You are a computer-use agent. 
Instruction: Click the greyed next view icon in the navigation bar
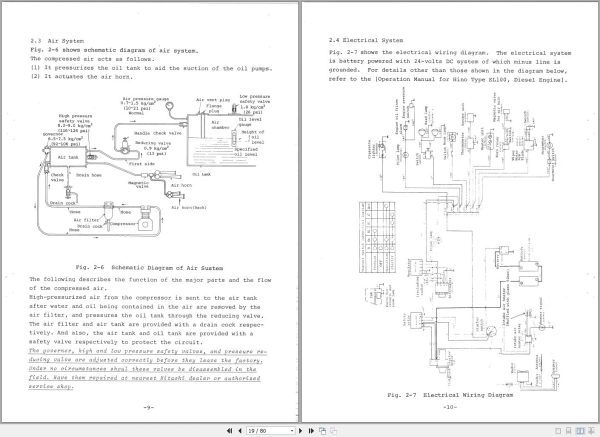[334, 431]
